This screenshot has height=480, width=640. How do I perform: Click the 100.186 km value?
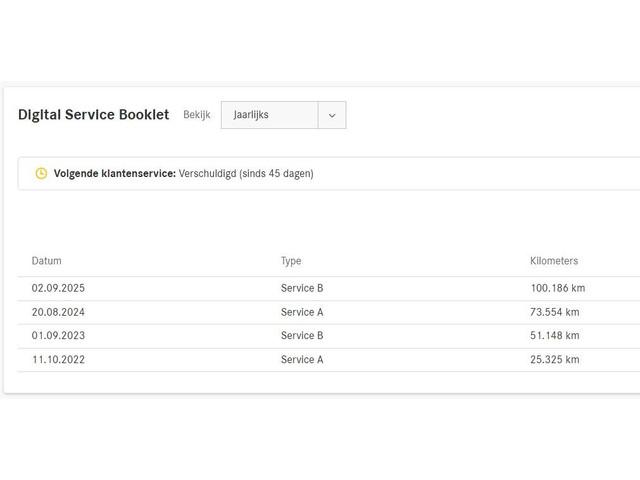tap(558, 288)
